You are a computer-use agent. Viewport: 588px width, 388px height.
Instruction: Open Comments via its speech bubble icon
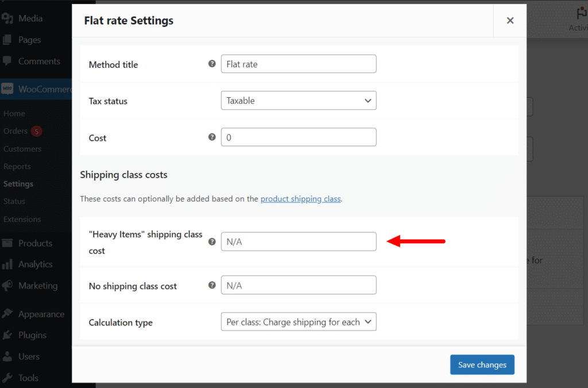8,61
